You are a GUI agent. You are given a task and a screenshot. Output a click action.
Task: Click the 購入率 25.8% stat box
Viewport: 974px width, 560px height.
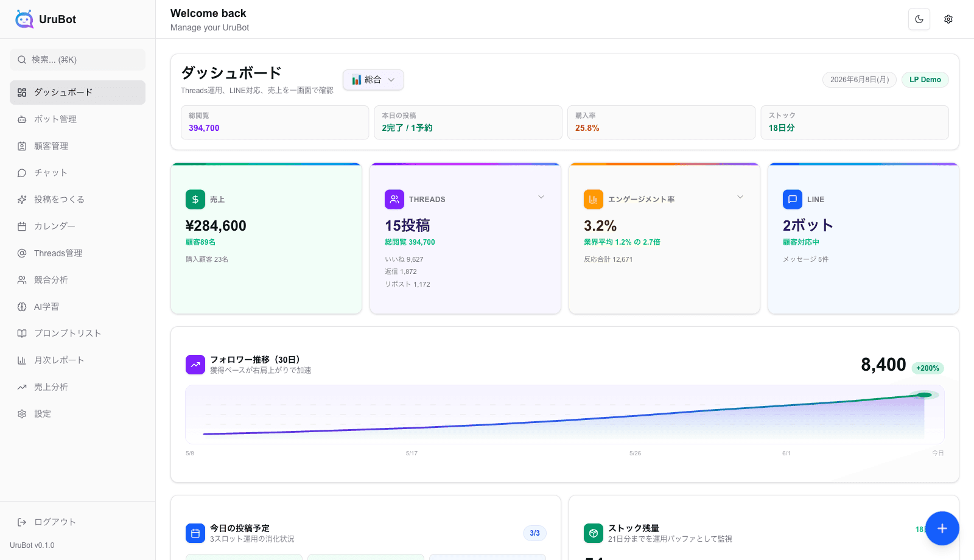click(661, 122)
